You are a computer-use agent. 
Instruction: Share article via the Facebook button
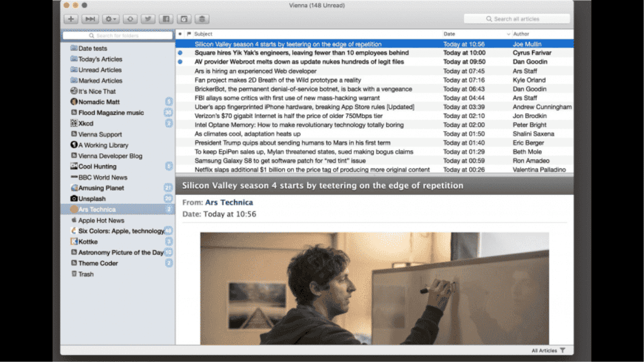(166, 19)
